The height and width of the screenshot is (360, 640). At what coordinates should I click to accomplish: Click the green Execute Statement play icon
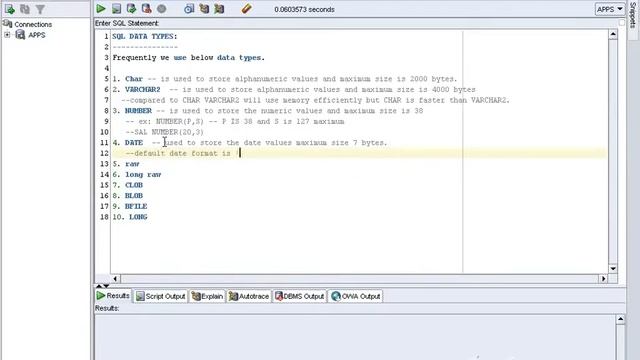click(101, 9)
